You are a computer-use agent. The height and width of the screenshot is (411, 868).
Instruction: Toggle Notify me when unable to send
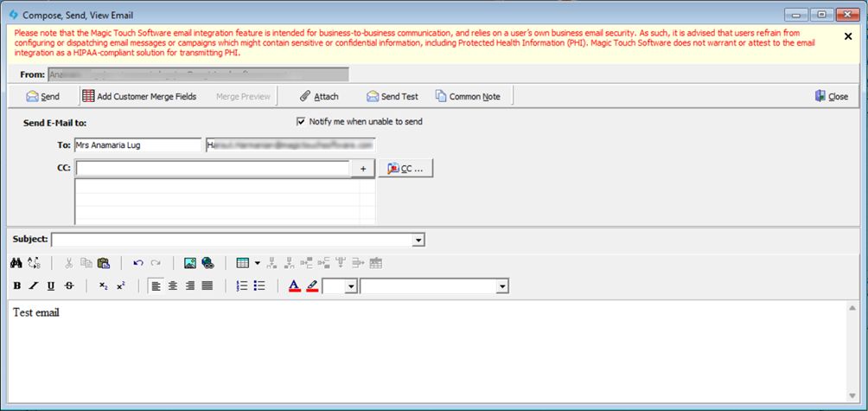pos(301,121)
